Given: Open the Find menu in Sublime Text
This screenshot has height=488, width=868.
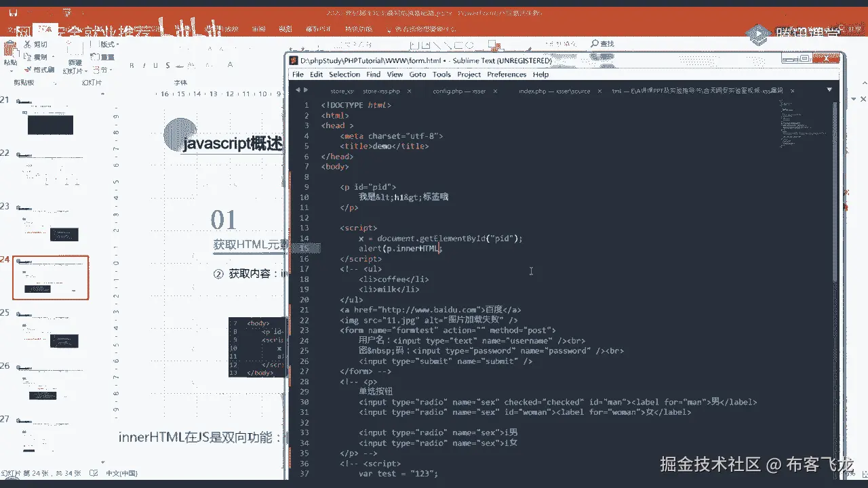Looking at the screenshot, I should coord(374,75).
